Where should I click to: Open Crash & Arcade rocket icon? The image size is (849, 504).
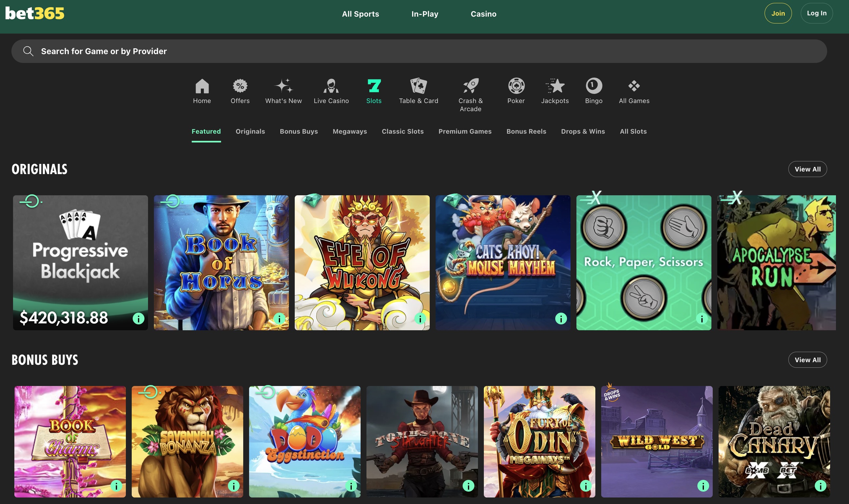point(471,86)
